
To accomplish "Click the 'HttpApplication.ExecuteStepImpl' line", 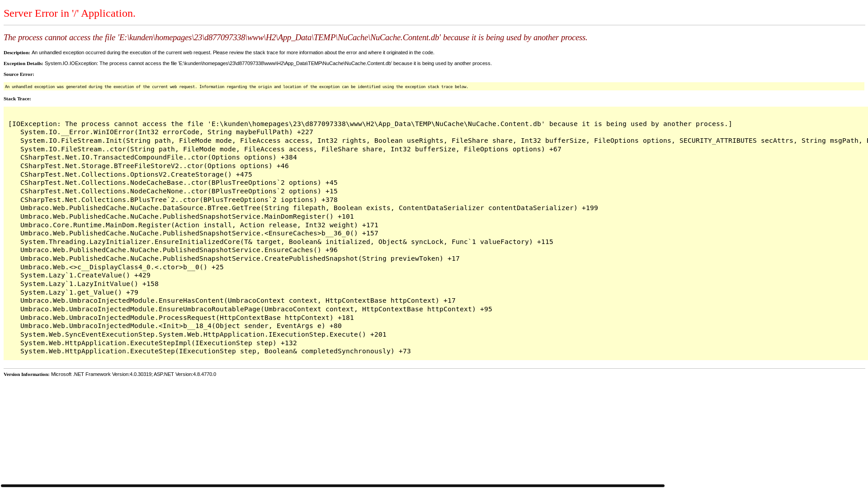I will (159, 343).
